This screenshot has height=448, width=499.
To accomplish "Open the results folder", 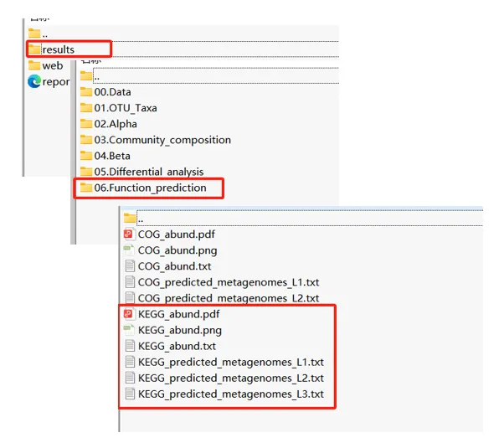I will (x=51, y=49).
